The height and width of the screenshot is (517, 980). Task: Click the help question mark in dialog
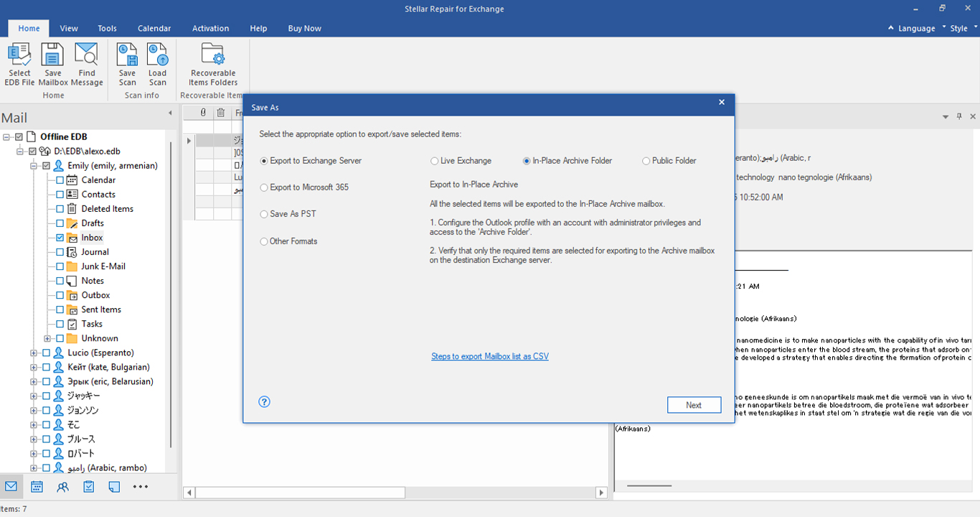pos(264,402)
